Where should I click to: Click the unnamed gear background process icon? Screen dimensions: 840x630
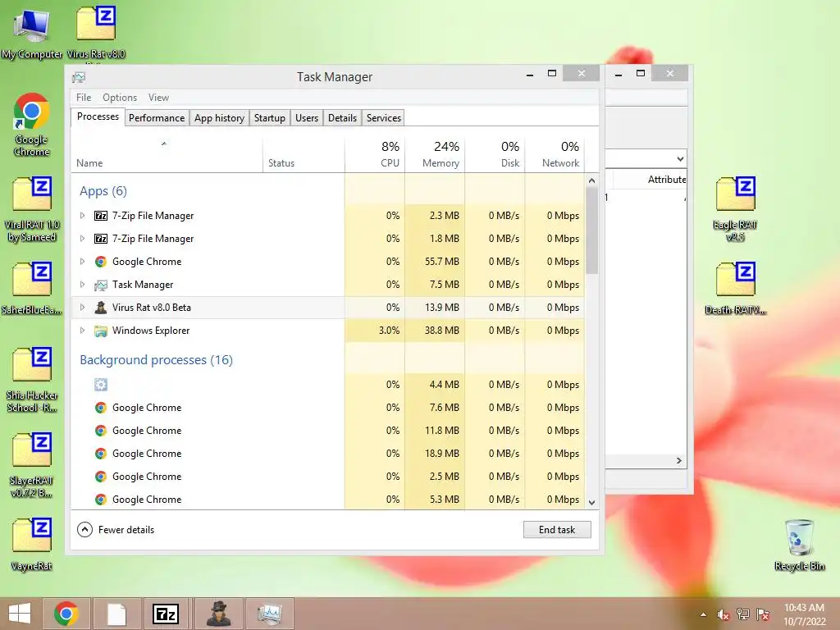(101, 385)
